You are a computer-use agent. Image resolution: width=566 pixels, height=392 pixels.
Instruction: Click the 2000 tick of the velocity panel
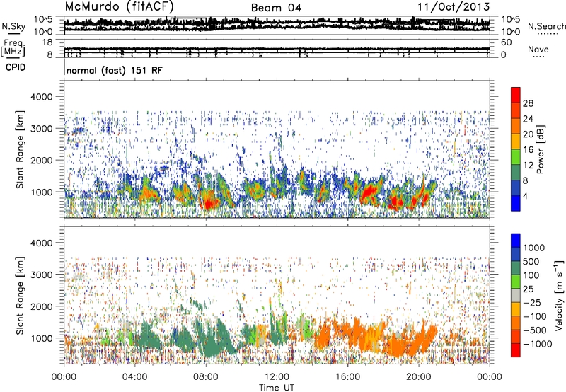pyautogui.click(x=42, y=306)
